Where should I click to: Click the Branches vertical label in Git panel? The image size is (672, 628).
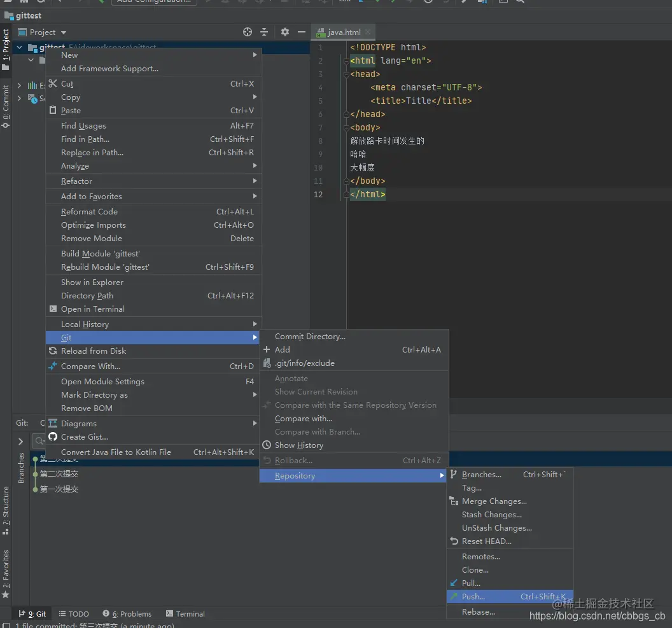[21, 468]
